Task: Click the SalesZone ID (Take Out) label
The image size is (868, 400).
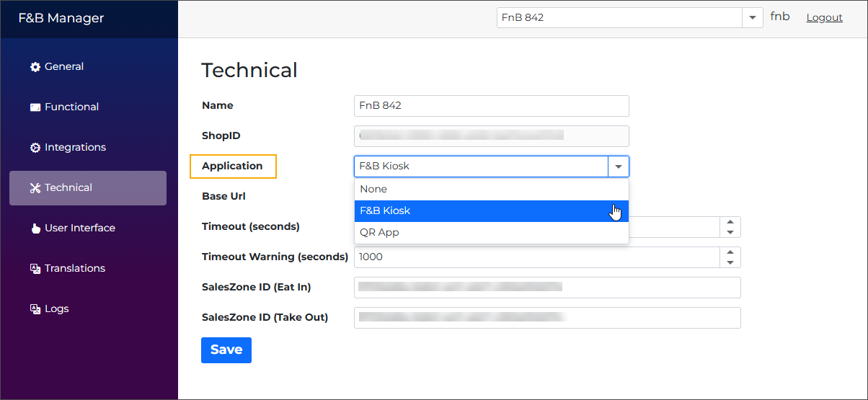Action: [265, 317]
